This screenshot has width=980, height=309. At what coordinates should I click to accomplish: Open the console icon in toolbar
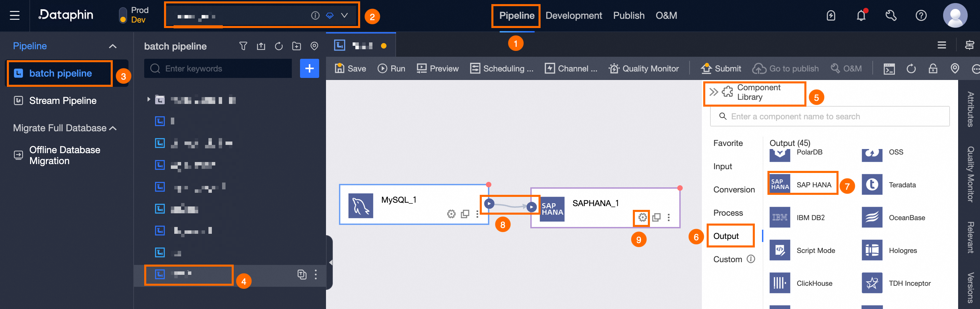pos(889,69)
